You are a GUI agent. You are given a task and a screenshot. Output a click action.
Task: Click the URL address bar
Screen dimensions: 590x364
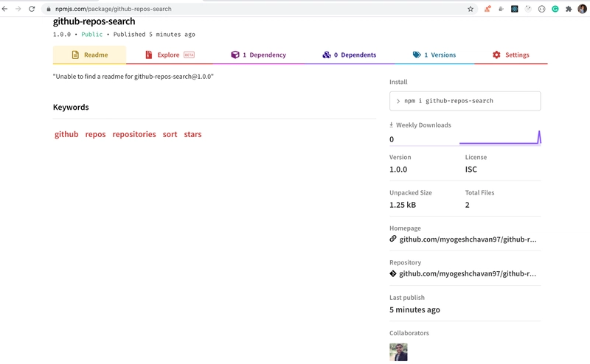click(260, 9)
